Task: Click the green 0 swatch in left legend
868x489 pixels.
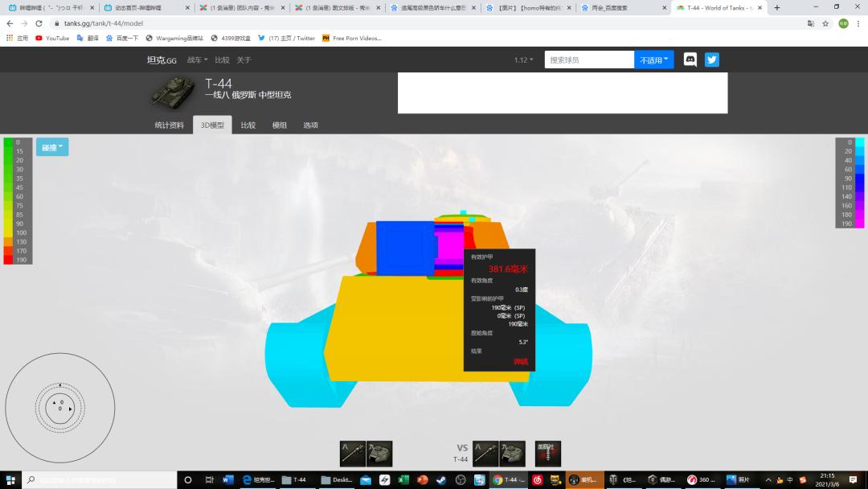Action: 8,142
